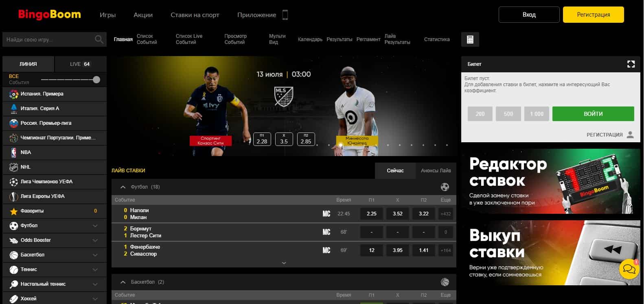Open the Игры menu
The height and width of the screenshot is (304, 644).
click(107, 15)
